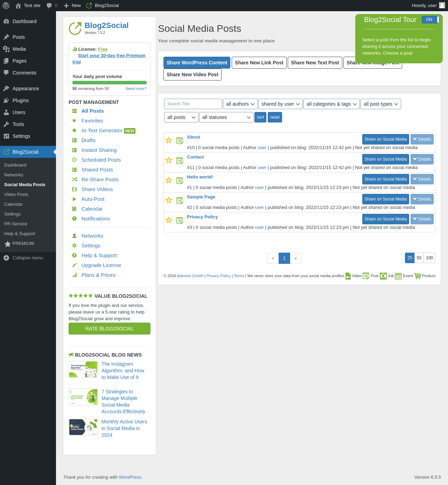Click the Share Videos film icon
Screen dimensions: 448x485
click(74, 189)
